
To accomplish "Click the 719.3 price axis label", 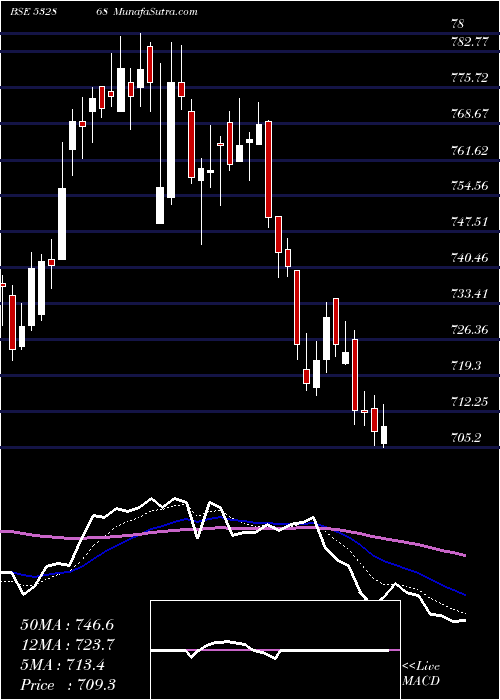I will 467,366.
